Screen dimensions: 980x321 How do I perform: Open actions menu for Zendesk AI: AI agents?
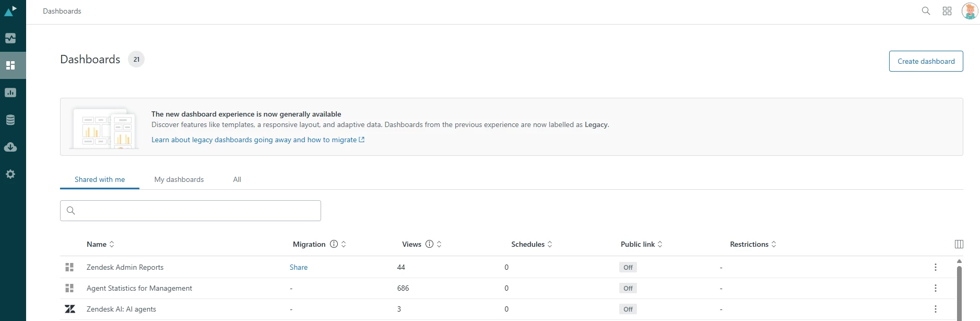pos(935,309)
